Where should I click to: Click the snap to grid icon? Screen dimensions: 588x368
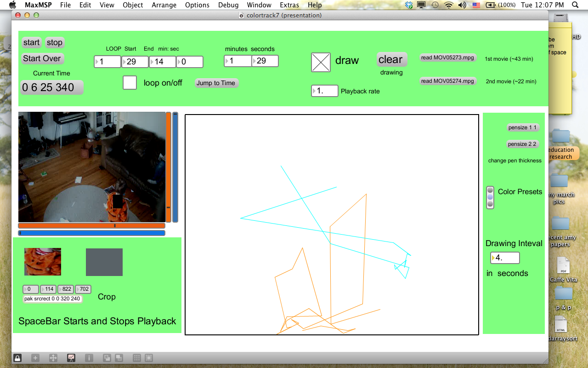pos(149,358)
